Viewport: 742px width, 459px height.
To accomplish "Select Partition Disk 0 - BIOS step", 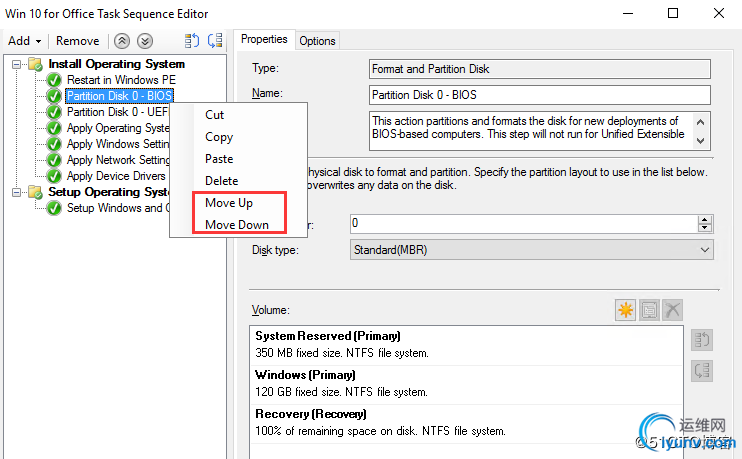I will 119,96.
